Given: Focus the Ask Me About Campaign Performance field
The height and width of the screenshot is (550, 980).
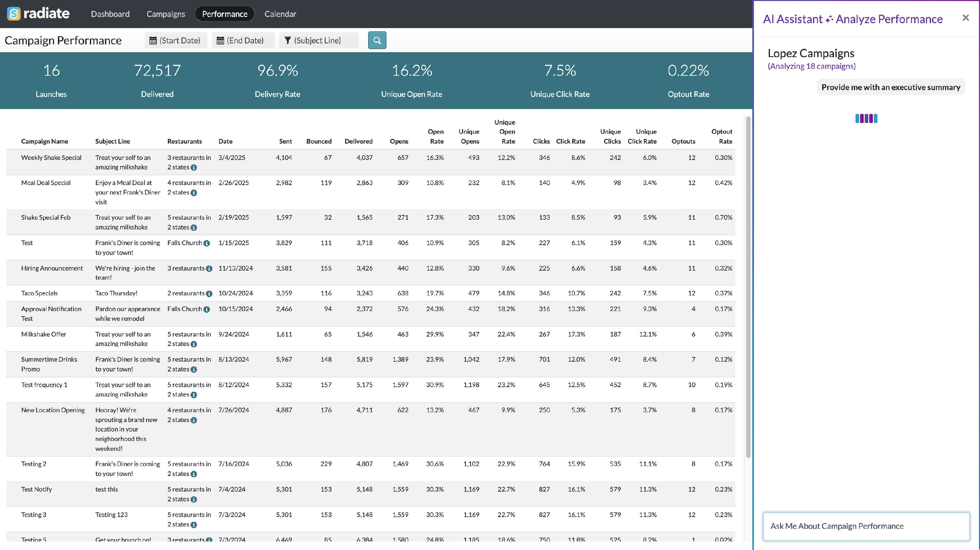Looking at the screenshot, I should pos(866,526).
